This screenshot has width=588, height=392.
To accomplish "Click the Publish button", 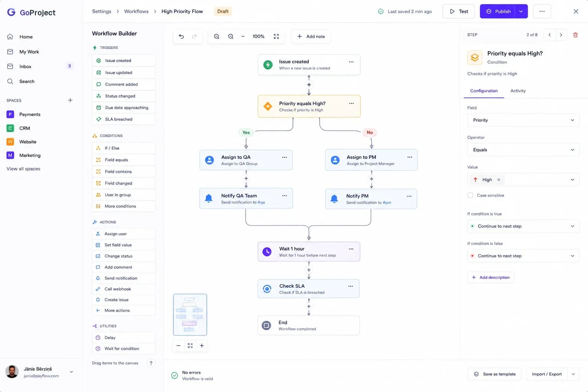I will (498, 11).
